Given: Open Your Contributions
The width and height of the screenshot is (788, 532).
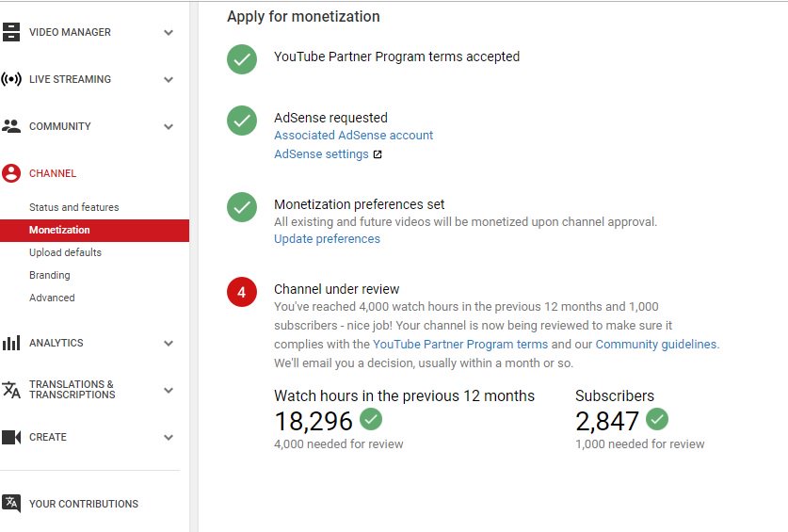Looking at the screenshot, I should pyautogui.click(x=84, y=504).
